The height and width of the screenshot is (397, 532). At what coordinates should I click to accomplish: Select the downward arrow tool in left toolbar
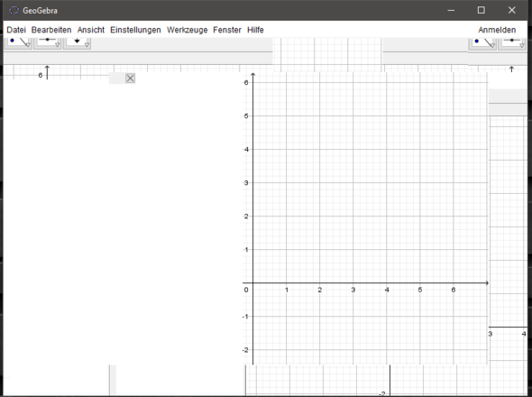pyautogui.click(x=77, y=42)
